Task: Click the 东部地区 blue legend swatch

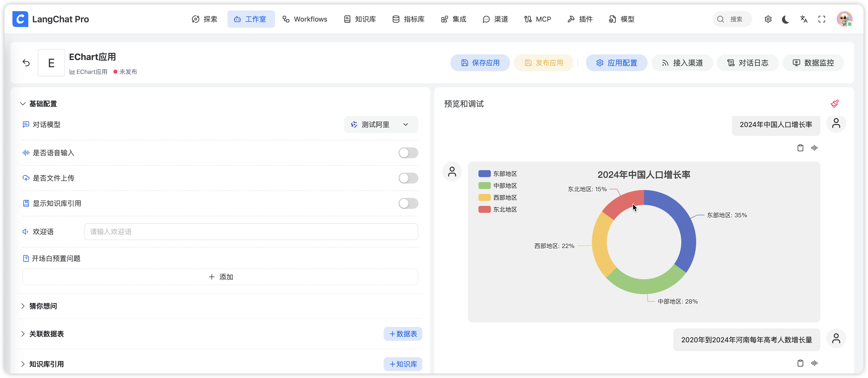Action: (x=484, y=174)
